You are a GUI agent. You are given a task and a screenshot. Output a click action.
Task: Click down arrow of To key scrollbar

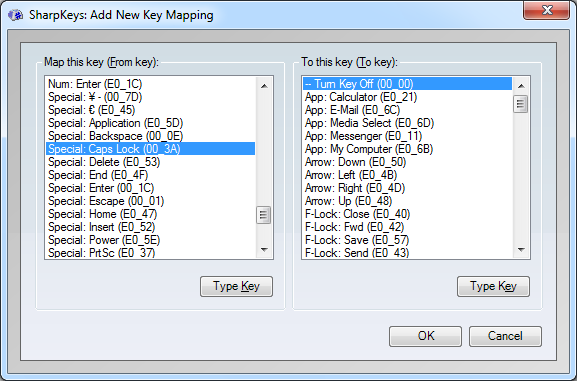pyautogui.click(x=521, y=250)
